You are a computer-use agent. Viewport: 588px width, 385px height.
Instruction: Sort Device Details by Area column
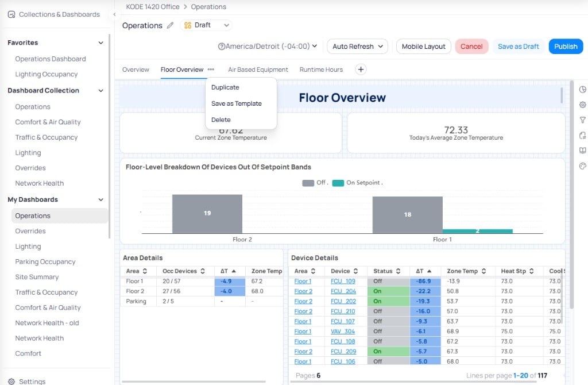313,271
